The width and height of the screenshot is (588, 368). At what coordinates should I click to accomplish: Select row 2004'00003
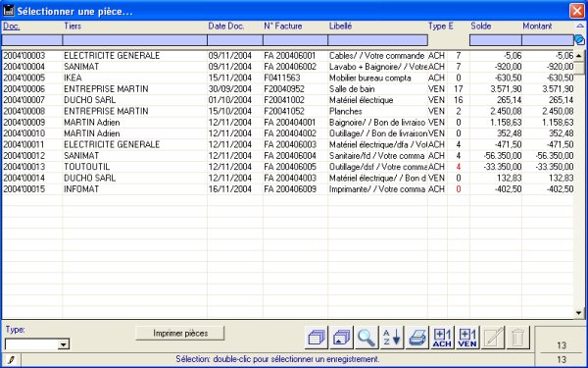(x=287, y=56)
